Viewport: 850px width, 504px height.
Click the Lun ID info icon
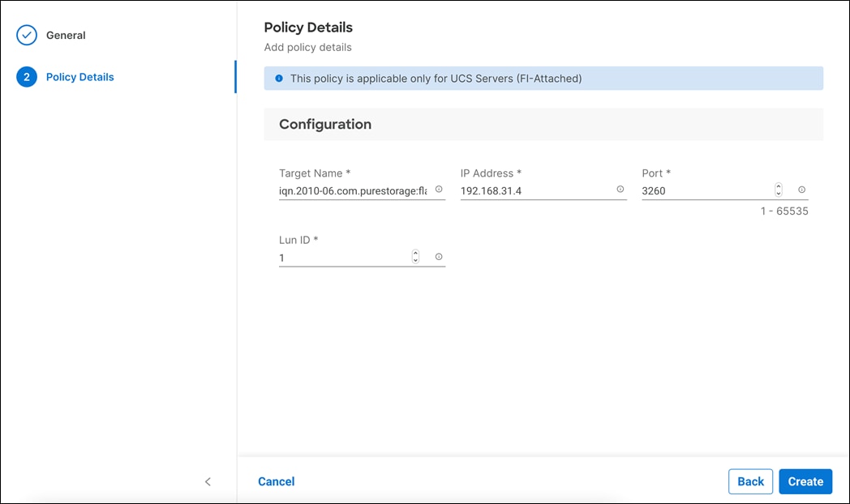coord(439,256)
